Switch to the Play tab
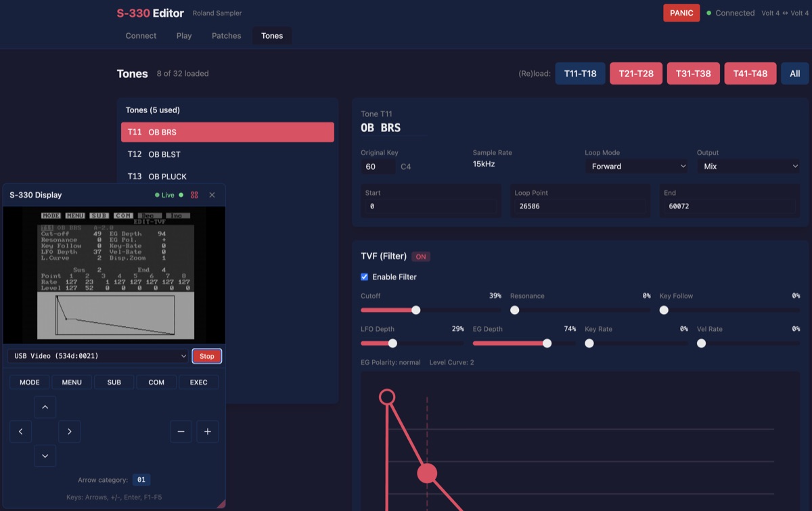 coord(183,36)
